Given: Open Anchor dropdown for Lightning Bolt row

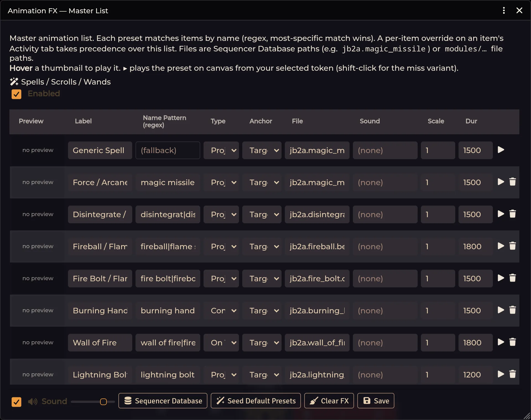Looking at the screenshot, I should tap(262, 375).
